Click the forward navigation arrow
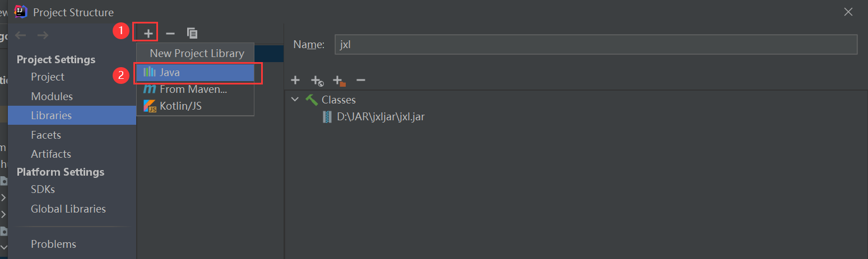The image size is (868, 259). 43,35
